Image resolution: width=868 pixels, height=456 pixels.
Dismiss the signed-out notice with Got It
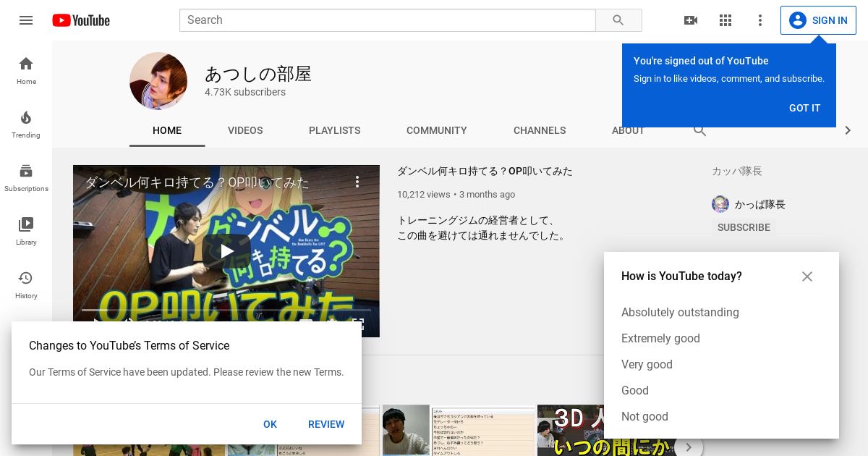[804, 108]
